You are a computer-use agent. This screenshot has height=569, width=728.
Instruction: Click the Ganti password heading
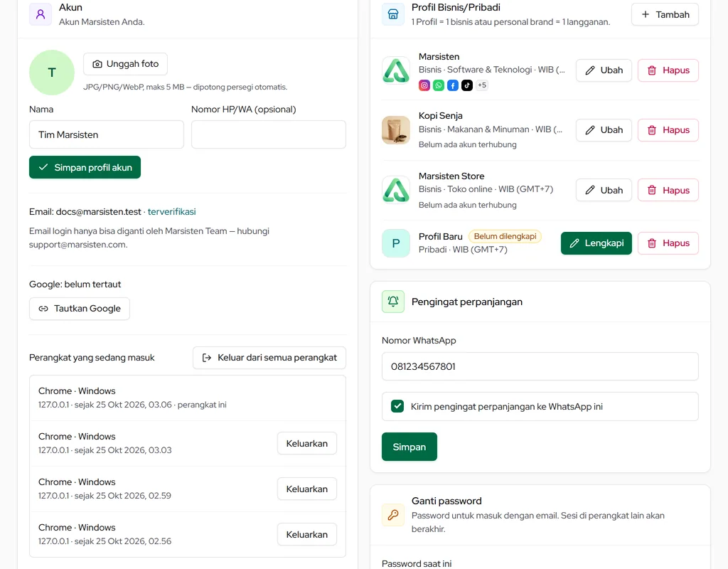coord(446,501)
